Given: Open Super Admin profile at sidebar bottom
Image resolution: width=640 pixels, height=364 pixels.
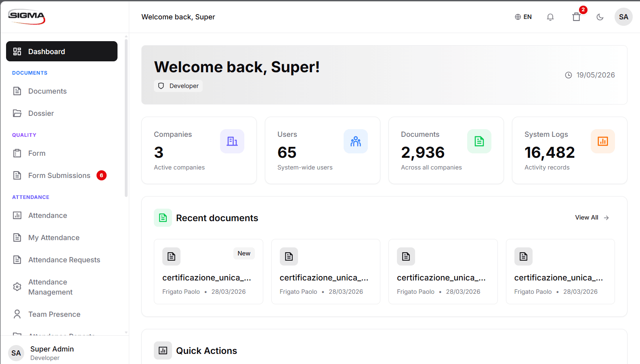Looking at the screenshot, I should tap(65, 353).
